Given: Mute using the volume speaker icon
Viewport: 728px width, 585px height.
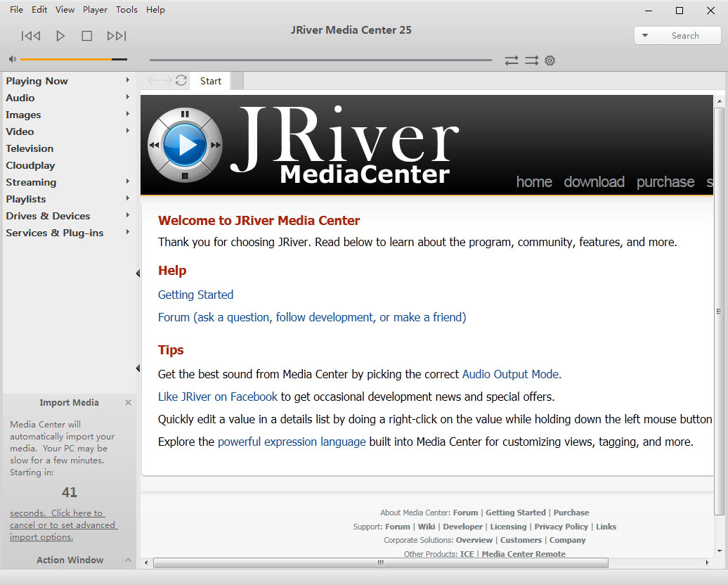Looking at the screenshot, I should click(13, 60).
